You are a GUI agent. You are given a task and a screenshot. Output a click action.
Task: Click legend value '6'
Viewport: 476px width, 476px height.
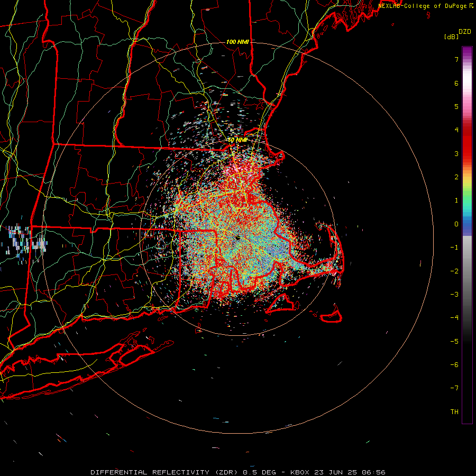456,83
